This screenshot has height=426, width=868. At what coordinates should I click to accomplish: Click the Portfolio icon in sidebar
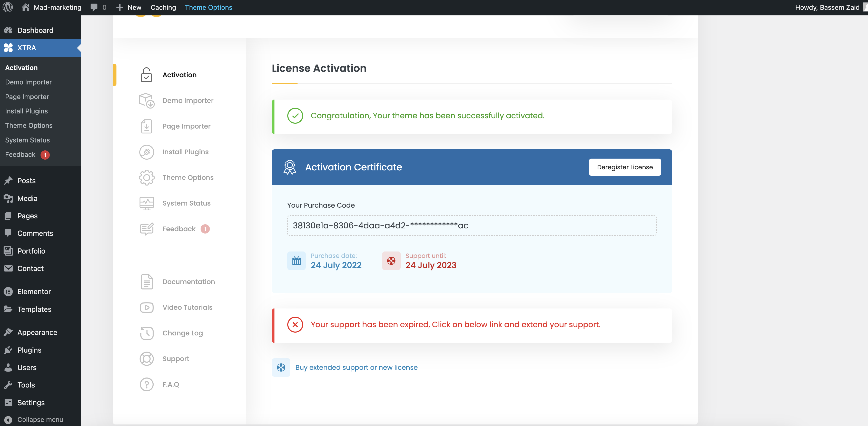tap(8, 251)
